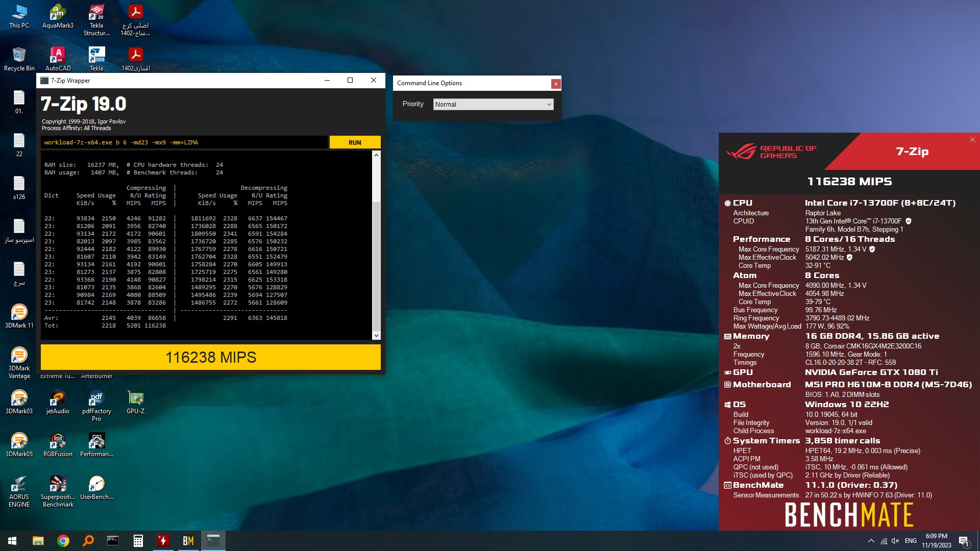Click the 7-Zip output scrollbar down arrow
The width and height of the screenshot is (980, 551).
pos(376,335)
